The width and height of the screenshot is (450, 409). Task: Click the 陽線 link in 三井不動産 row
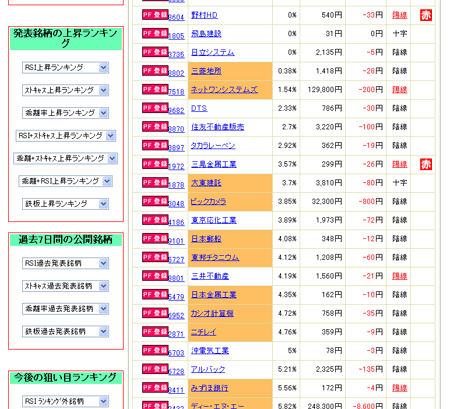(x=399, y=276)
